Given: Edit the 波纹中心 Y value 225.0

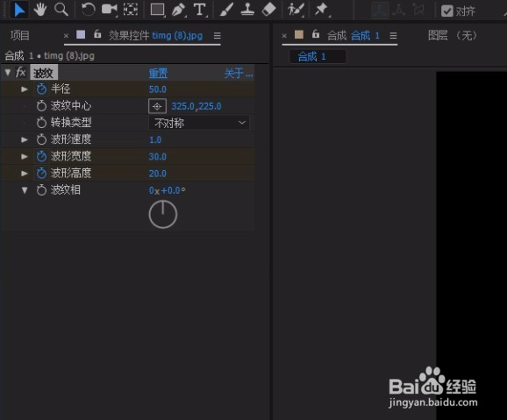Looking at the screenshot, I should tap(211, 106).
